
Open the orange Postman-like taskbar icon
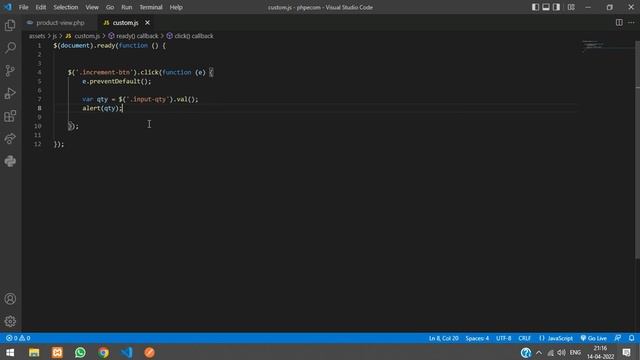click(149, 352)
